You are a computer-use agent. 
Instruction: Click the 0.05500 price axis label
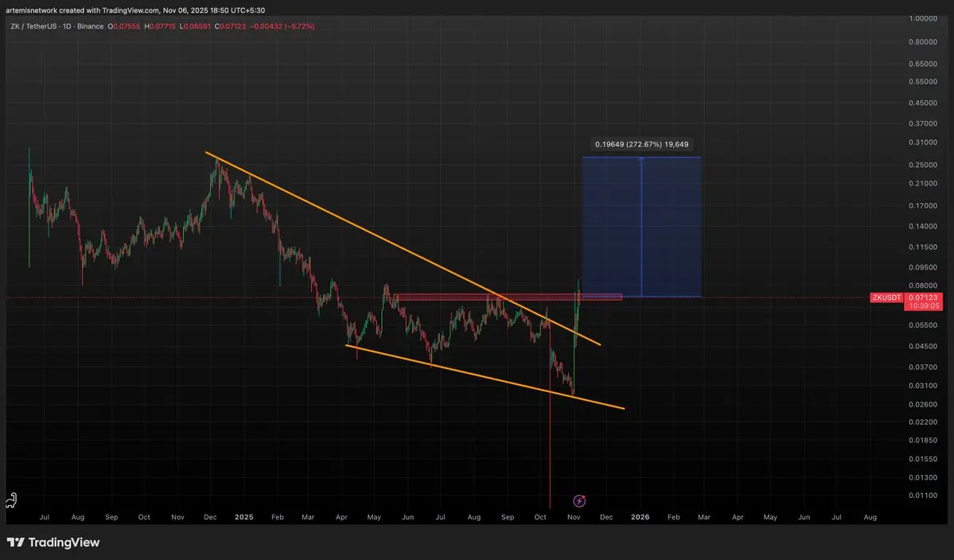[x=923, y=325]
